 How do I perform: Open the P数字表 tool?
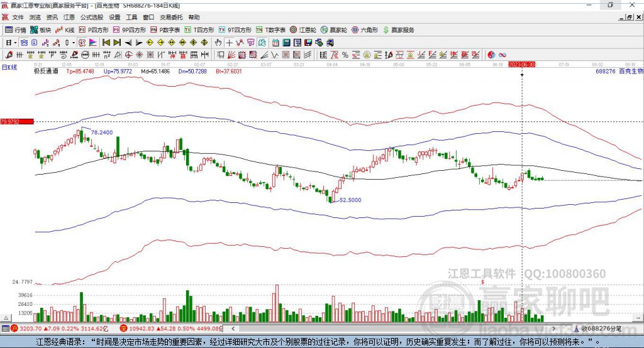[165, 30]
